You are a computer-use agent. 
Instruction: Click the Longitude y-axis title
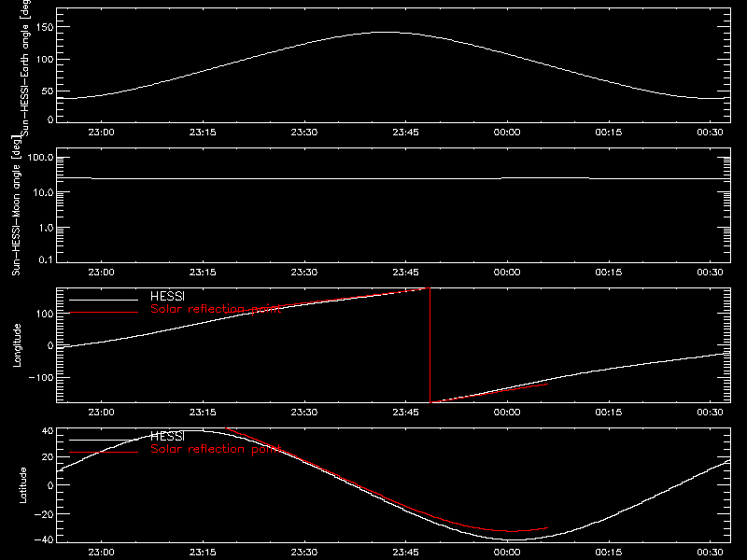[x=17, y=345]
